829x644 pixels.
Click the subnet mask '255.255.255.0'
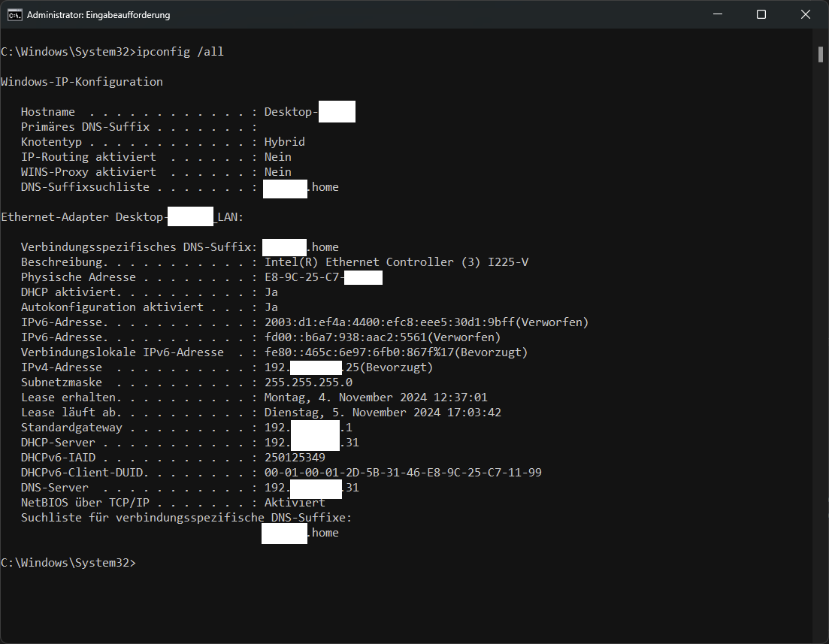coord(308,382)
